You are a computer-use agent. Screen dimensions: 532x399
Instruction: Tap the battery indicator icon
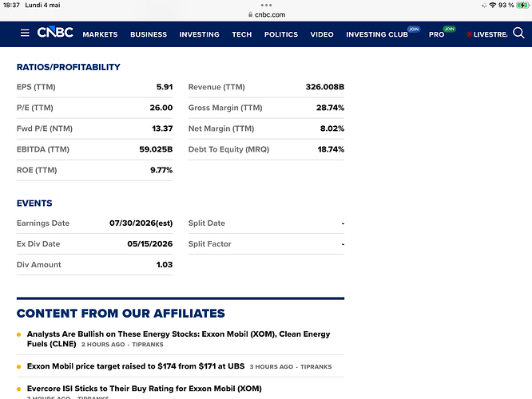tap(522, 5)
